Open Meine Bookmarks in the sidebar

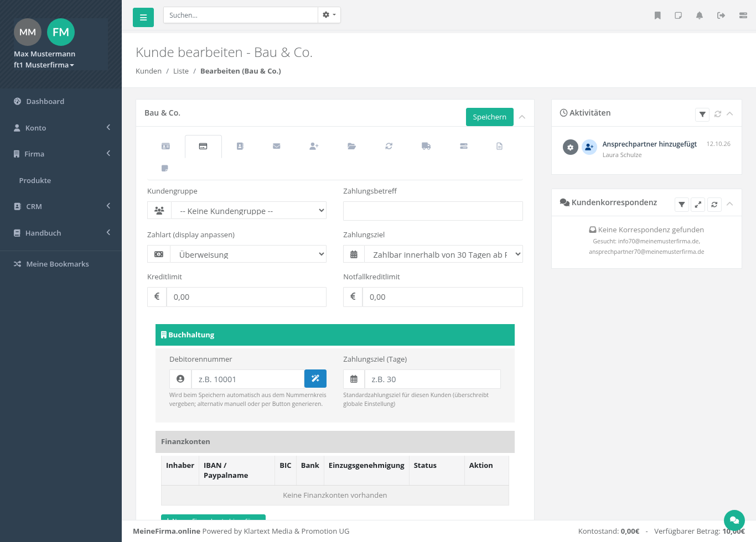pos(61,264)
